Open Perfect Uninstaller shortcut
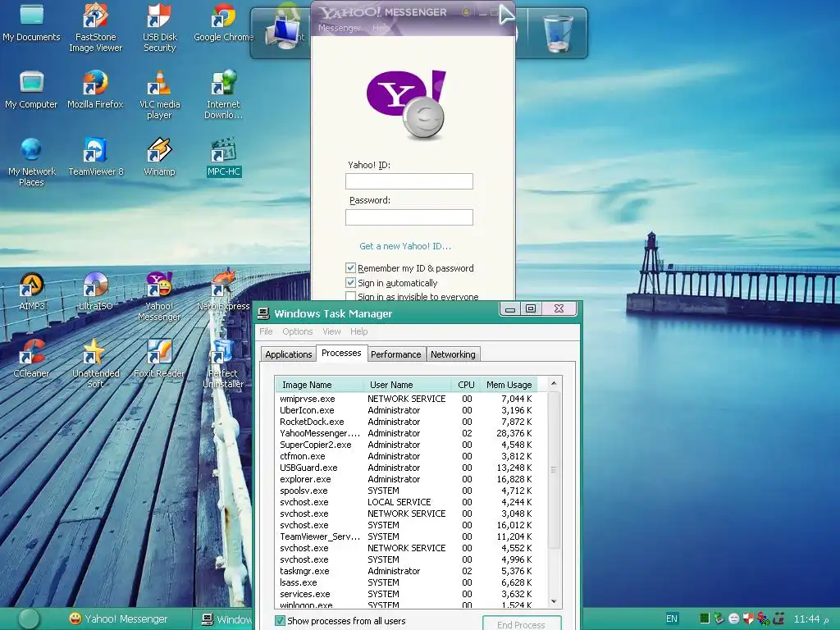The image size is (840, 630). click(223, 363)
